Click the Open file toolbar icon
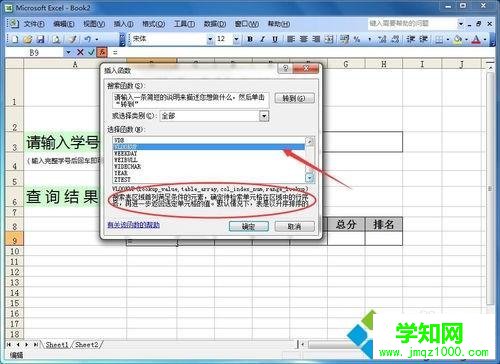 coord(28,39)
